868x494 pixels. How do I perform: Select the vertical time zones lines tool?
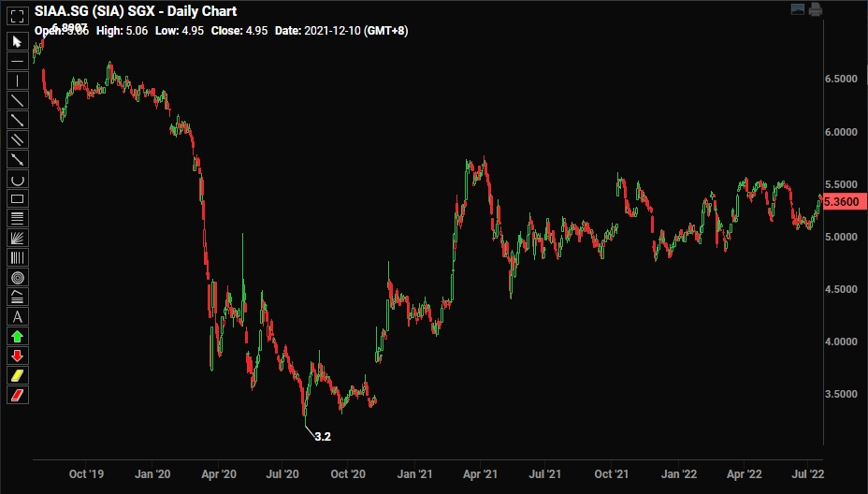17,257
